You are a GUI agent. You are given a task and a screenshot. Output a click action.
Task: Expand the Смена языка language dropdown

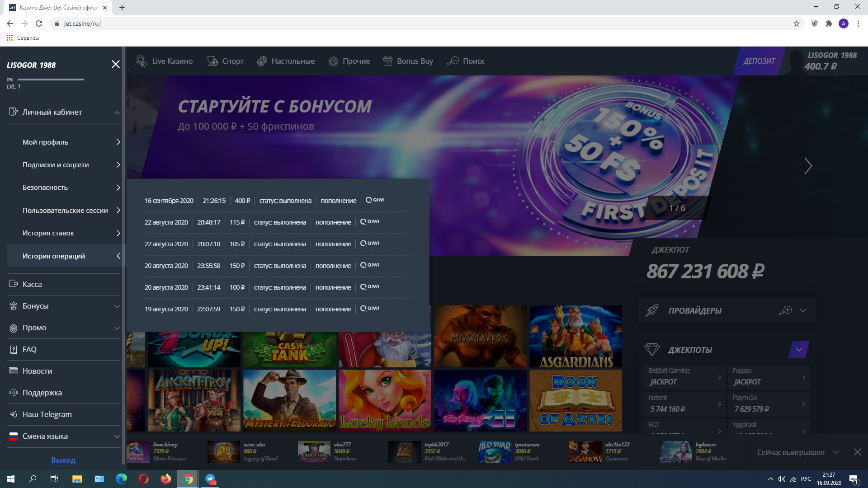(117, 436)
